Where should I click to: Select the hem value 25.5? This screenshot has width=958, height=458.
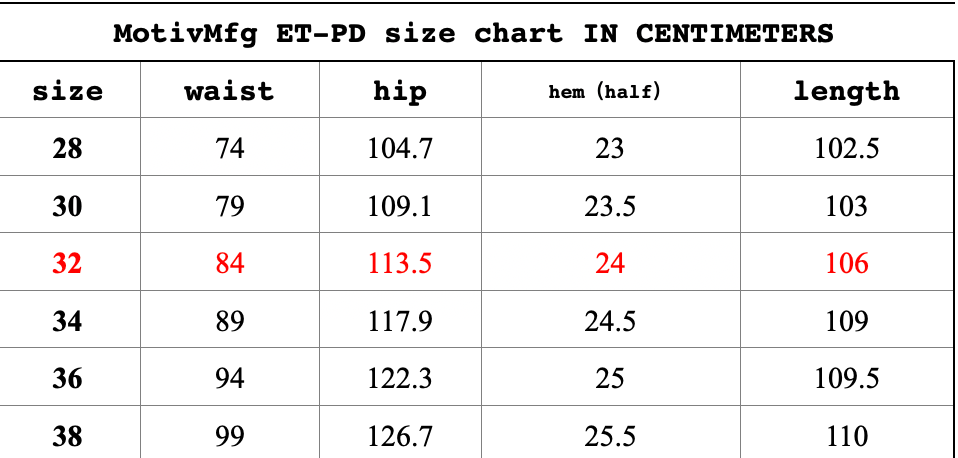point(609,436)
